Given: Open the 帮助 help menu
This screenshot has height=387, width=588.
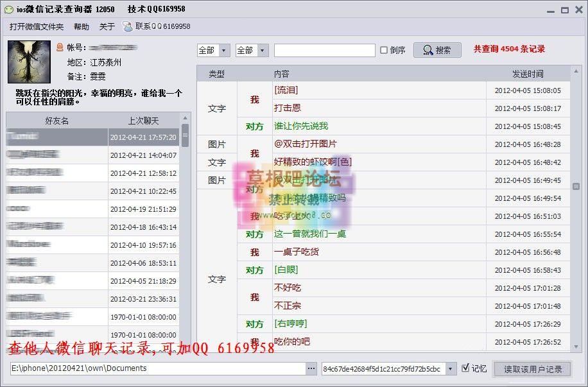Looking at the screenshot, I should (82, 26).
